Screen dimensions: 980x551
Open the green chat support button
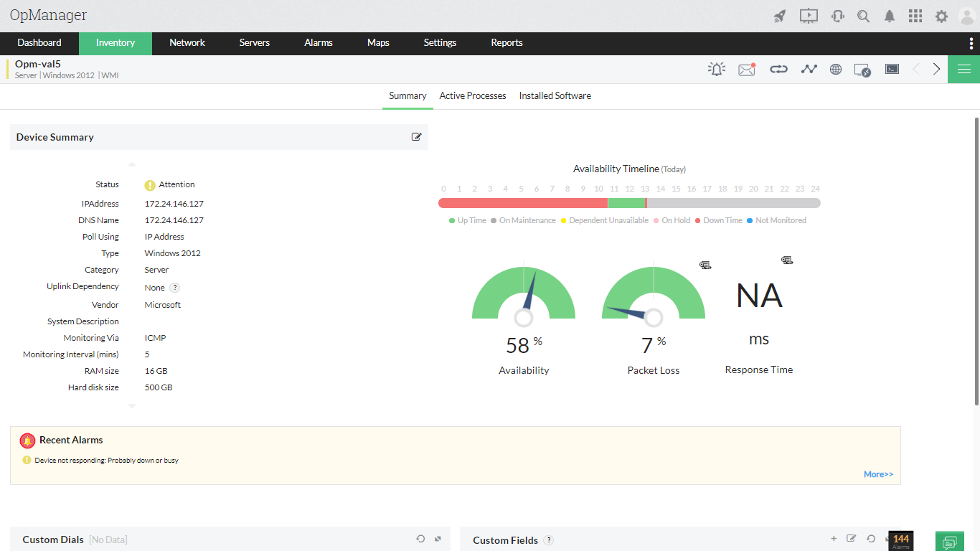[950, 541]
